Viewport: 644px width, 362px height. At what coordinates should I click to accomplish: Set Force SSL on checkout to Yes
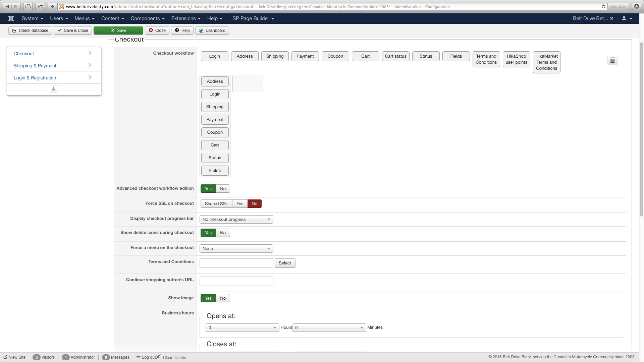pos(240,204)
